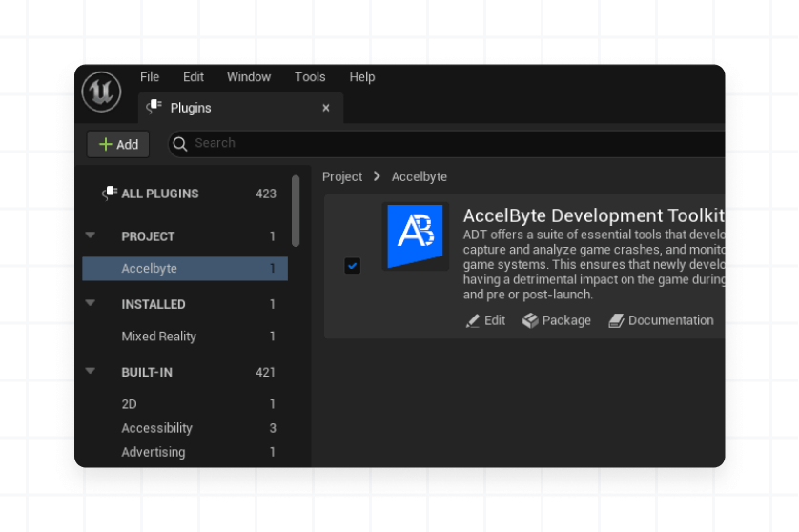The height and width of the screenshot is (532, 799).
Task: Click the Package link text
Action: click(566, 320)
